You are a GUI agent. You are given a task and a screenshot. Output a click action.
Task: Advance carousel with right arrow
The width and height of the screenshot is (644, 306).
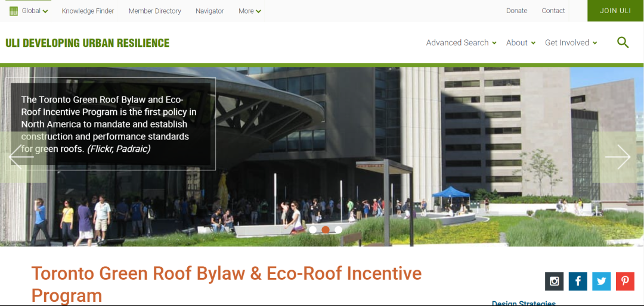(618, 157)
